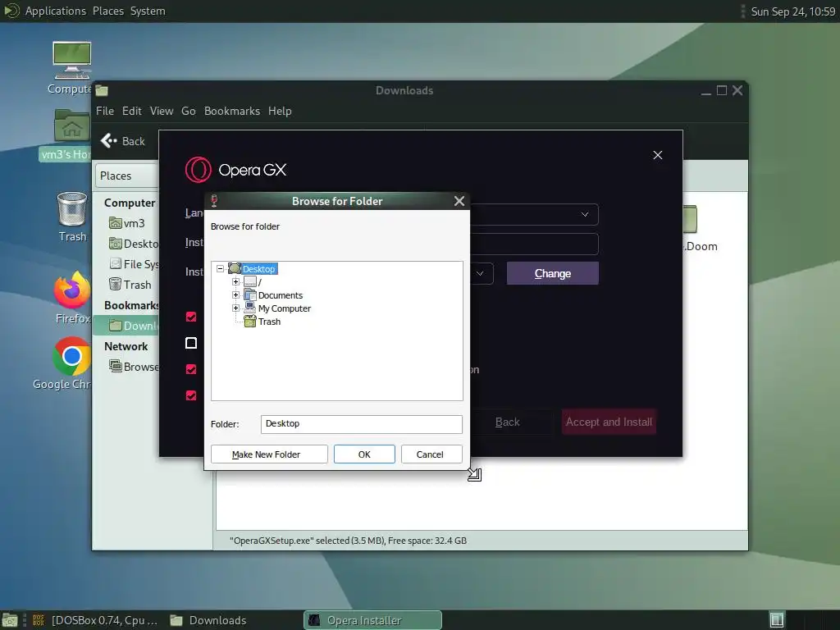Click the My Computer icon in tree
840x630 pixels.
pyautogui.click(x=249, y=308)
